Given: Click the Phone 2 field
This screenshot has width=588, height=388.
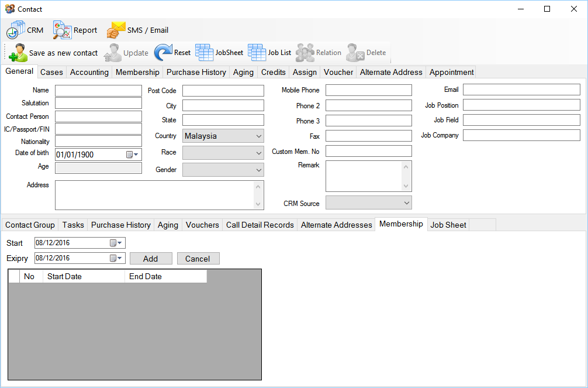Looking at the screenshot, I should 369,105.
